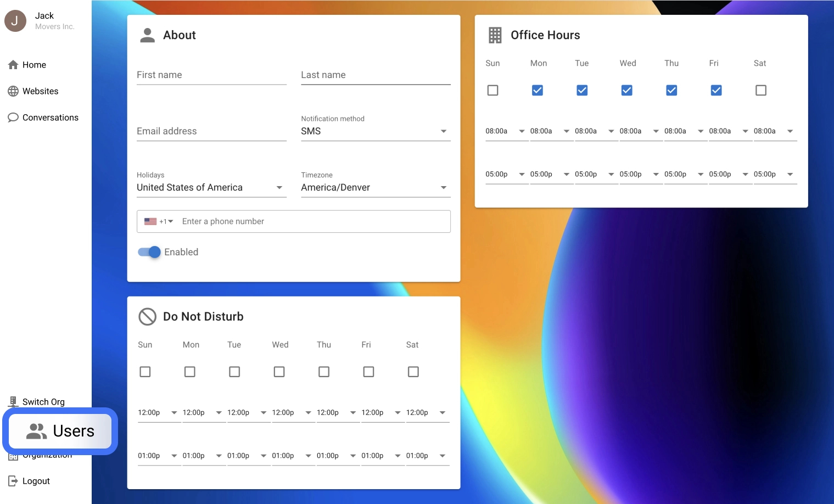Open Fri Do Not Disturb 01:00p dropdown
The width and height of the screenshot is (834, 504).
383,456
